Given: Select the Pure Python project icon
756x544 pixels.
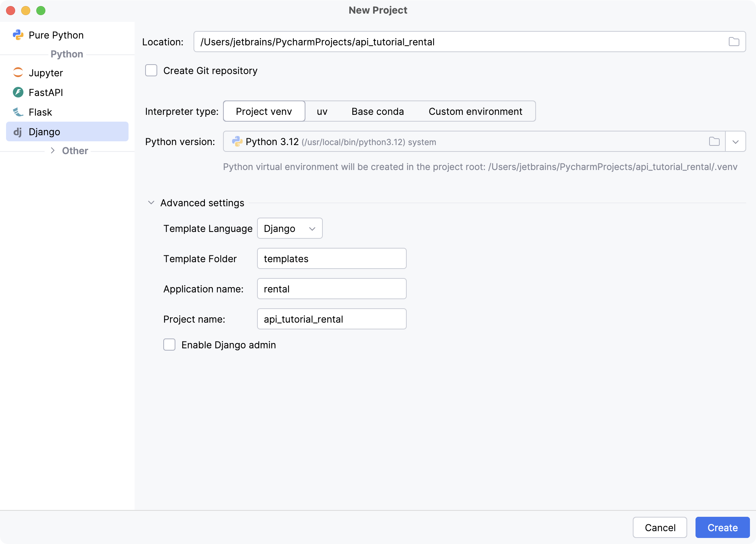Looking at the screenshot, I should [18, 35].
